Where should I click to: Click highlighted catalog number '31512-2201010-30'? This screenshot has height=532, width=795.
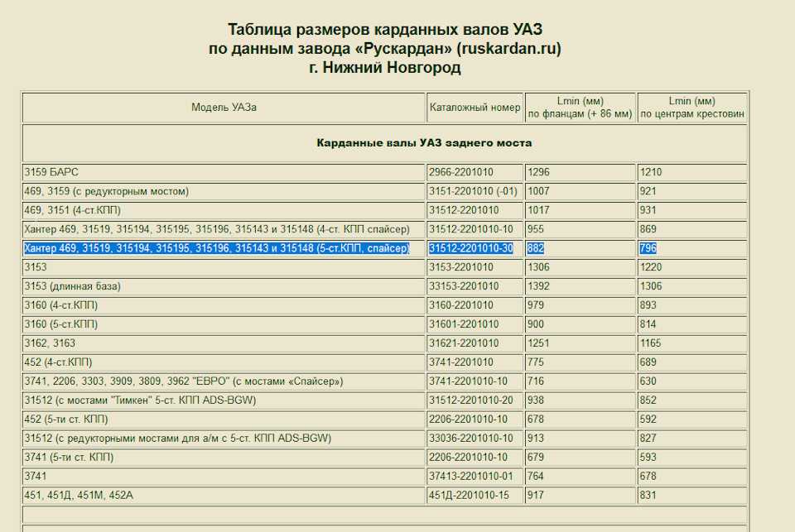(471, 248)
